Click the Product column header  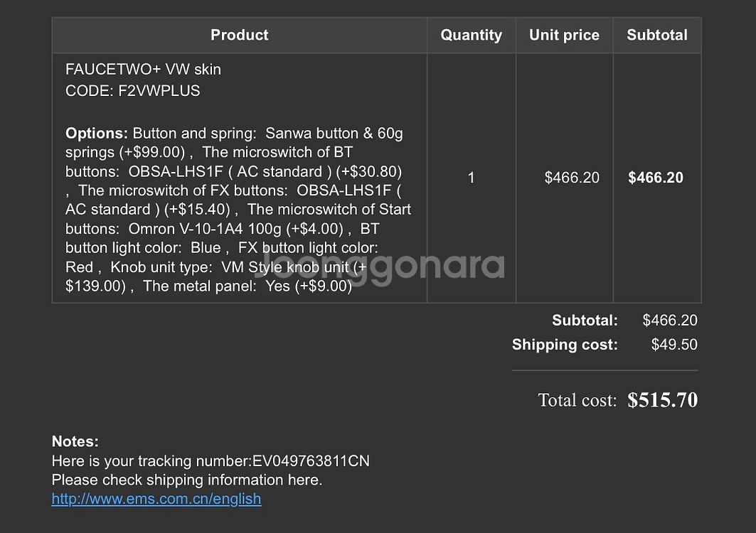(239, 36)
